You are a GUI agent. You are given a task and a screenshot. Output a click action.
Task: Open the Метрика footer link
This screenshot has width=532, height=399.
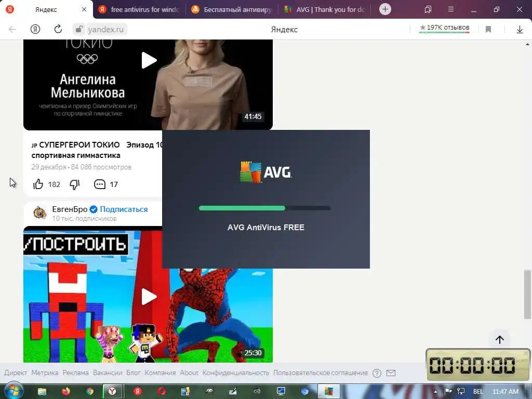coord(45,373)
